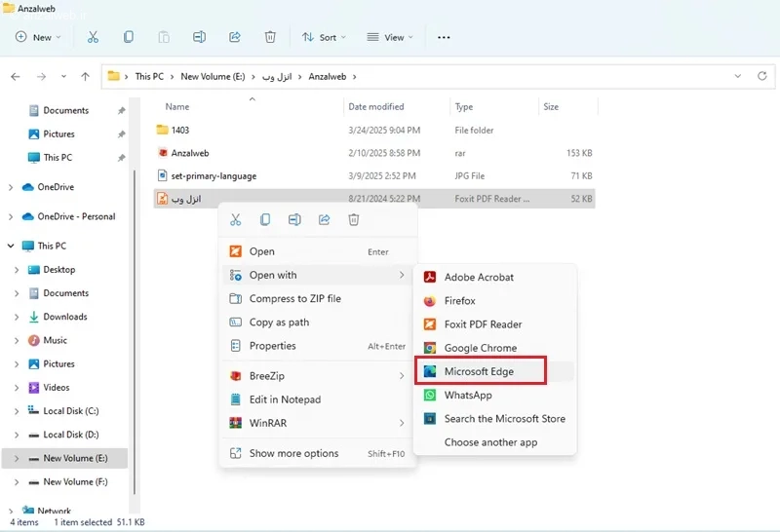The image size is (780, 532).
Task: Go up one folder with the up arrow
Action: pyautogui.click(x=85, y=77)
